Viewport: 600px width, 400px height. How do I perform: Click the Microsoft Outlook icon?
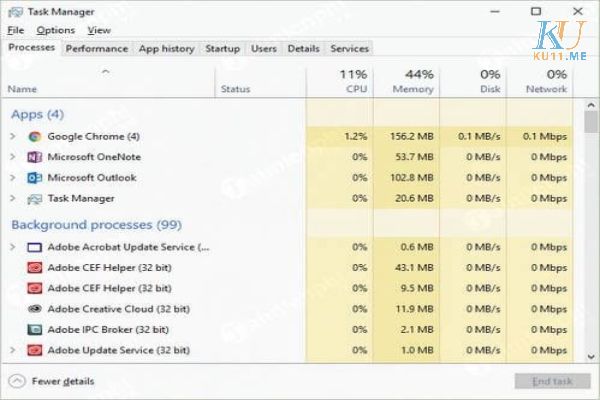coord(34,178)
